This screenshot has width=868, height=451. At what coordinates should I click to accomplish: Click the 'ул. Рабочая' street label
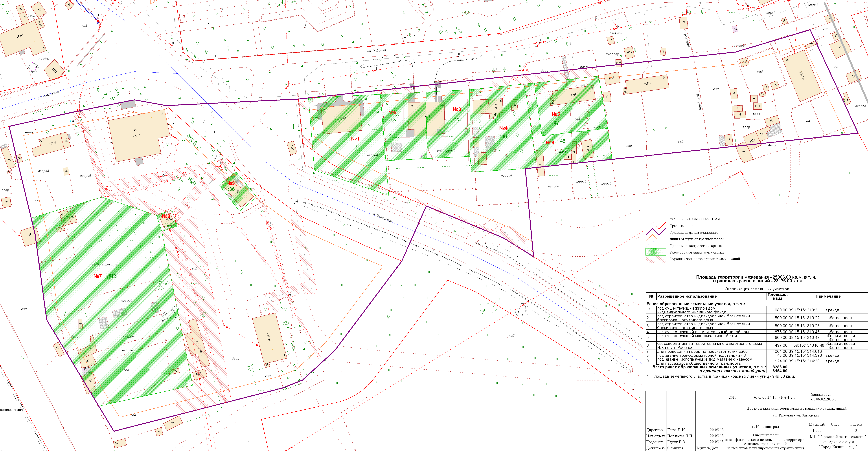click(376, 51)
